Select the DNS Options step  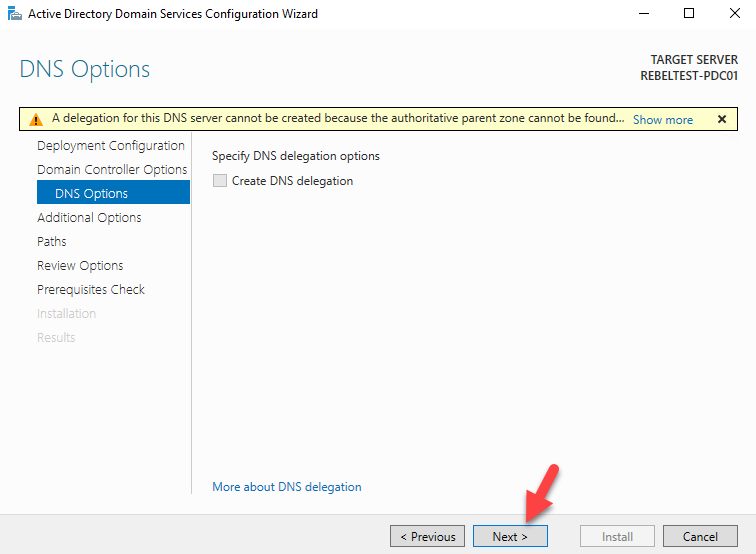pyautogui.click(x=113, y=192)
